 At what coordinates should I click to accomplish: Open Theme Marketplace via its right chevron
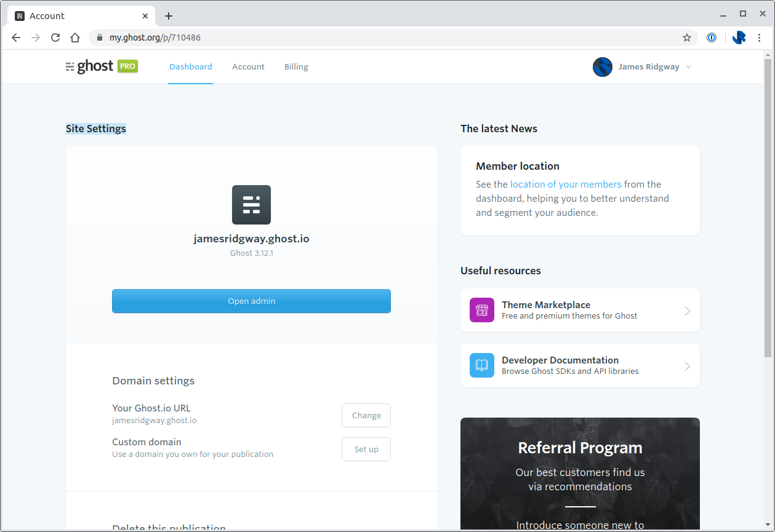687,311
